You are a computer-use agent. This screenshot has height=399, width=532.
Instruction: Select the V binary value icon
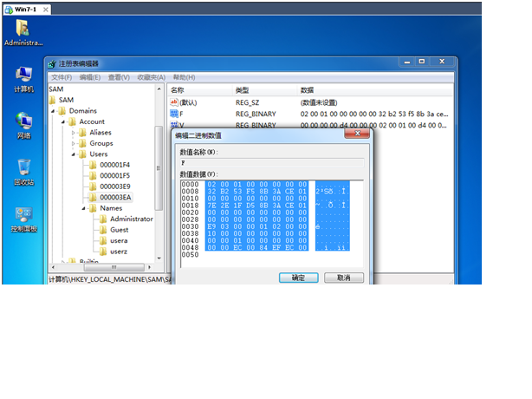click(x=173, y=124)
